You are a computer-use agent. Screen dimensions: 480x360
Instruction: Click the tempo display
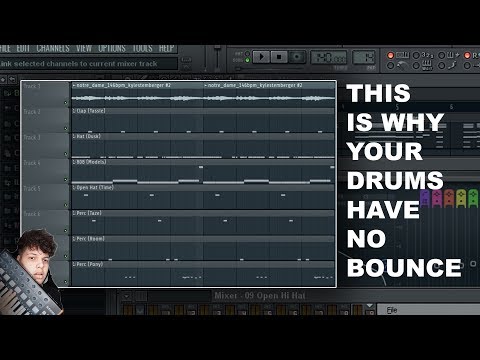(x=329, y=58)
